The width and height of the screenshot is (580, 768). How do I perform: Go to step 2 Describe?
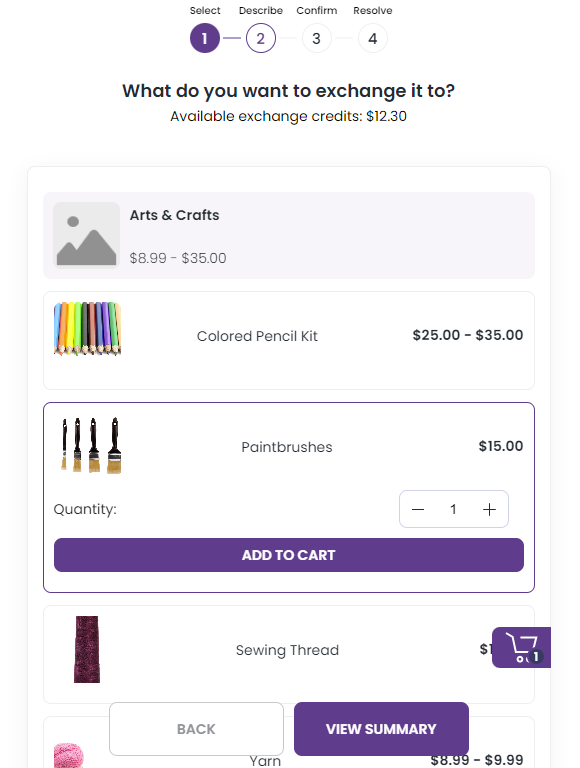pos(261,38)
